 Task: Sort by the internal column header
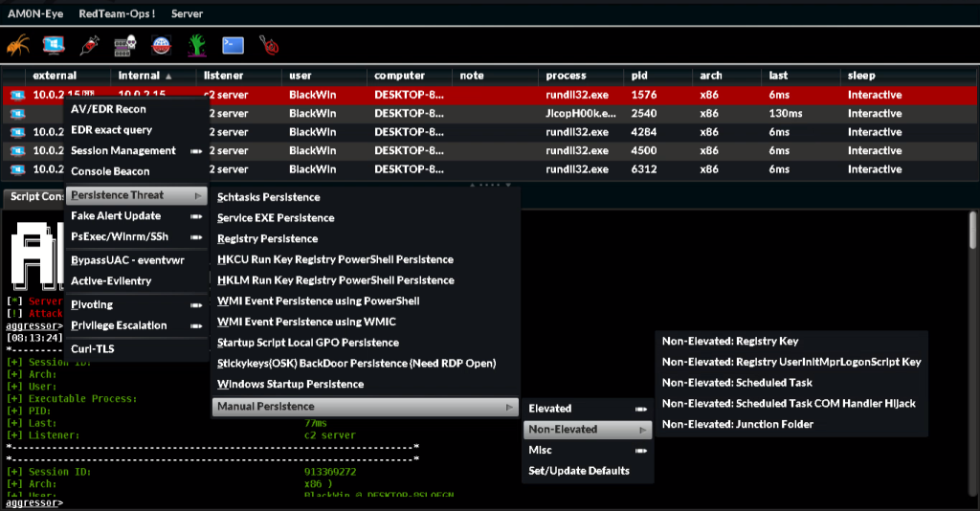click(x=153, y=76)
